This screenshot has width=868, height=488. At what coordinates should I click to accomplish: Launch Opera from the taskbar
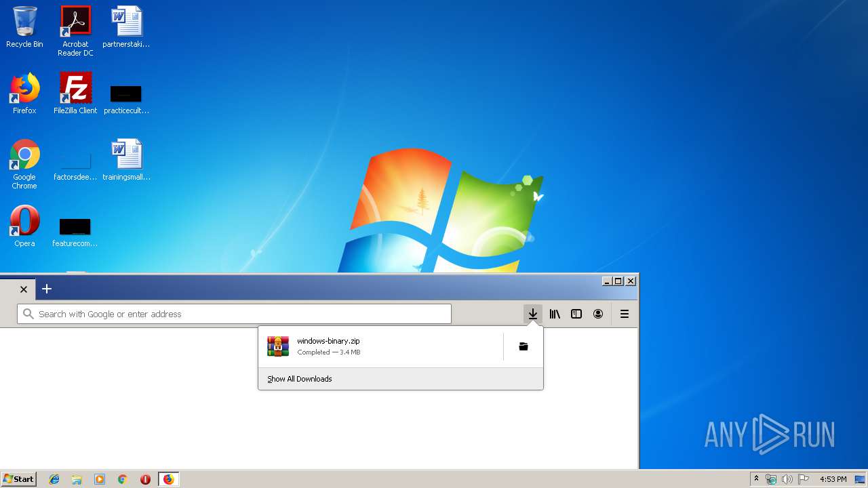click(145, 479)
